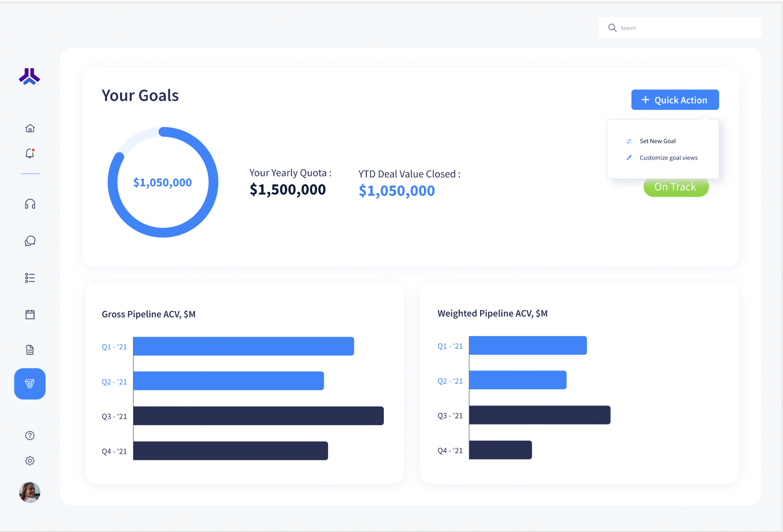The image size is (783, 532).
Task: Open the Quick Action dropdown
Action: click(675, 100)
